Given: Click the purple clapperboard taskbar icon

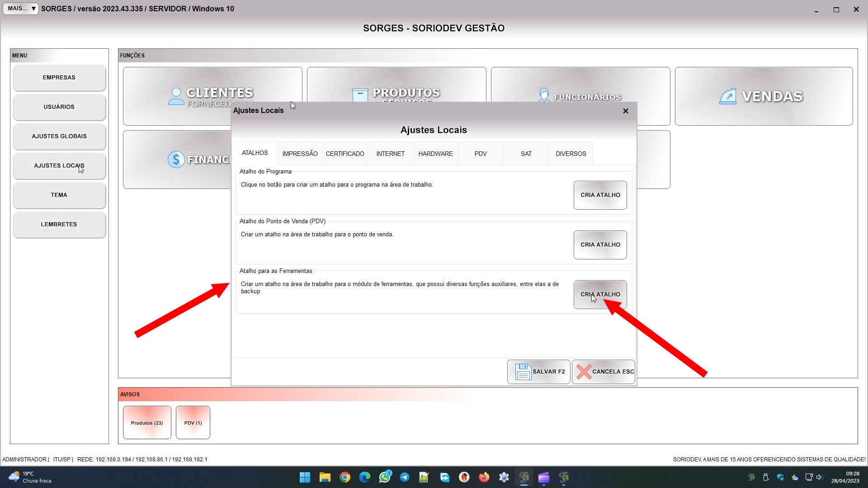Looking at the screenshot, I should pos(544,478).
